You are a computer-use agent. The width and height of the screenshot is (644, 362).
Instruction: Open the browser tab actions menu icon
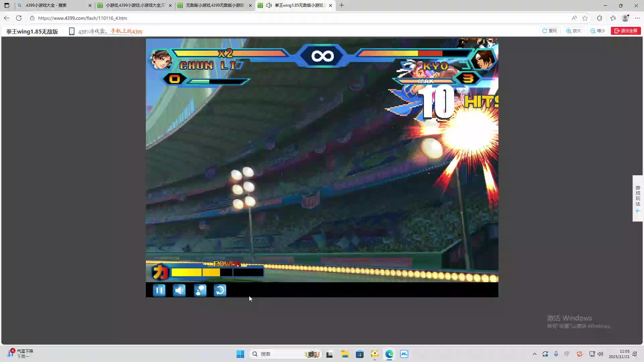point(7,5)
